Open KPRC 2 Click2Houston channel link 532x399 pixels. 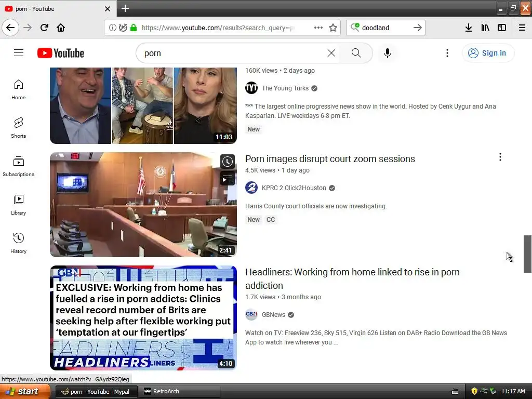294,188
